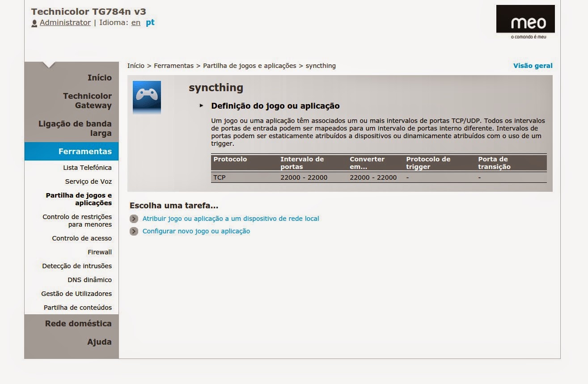
Task: Click the Protocolo column header
Action: (230, 159)
